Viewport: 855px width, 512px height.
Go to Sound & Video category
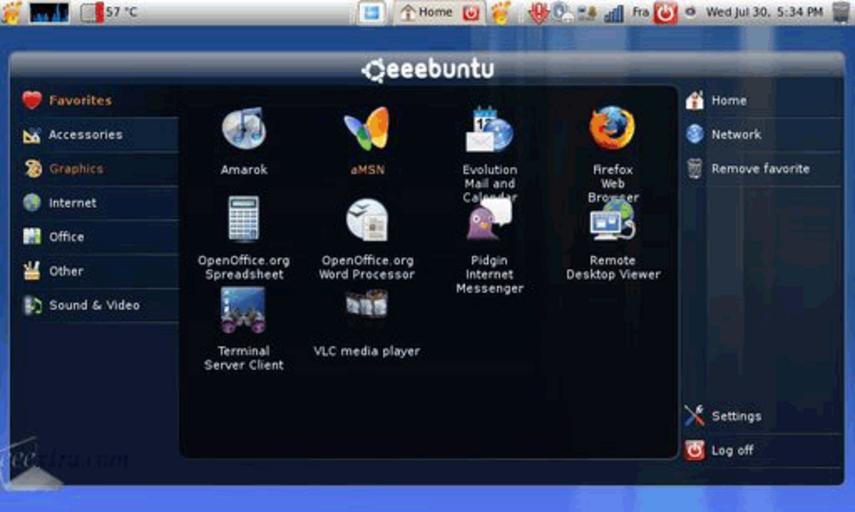94,305
